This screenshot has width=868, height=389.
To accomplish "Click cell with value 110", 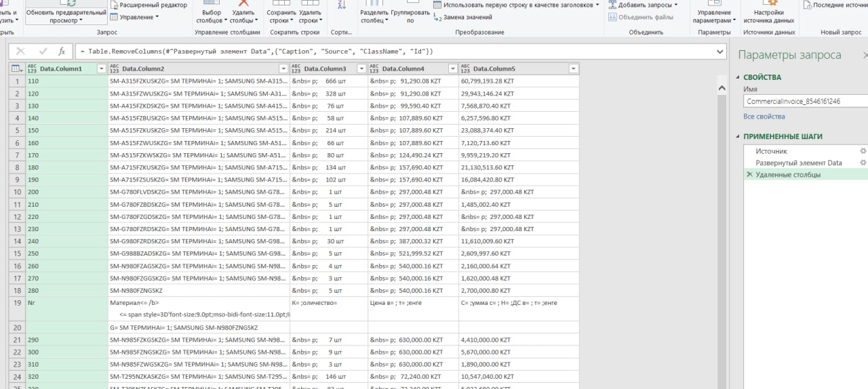I will (66, 81).
